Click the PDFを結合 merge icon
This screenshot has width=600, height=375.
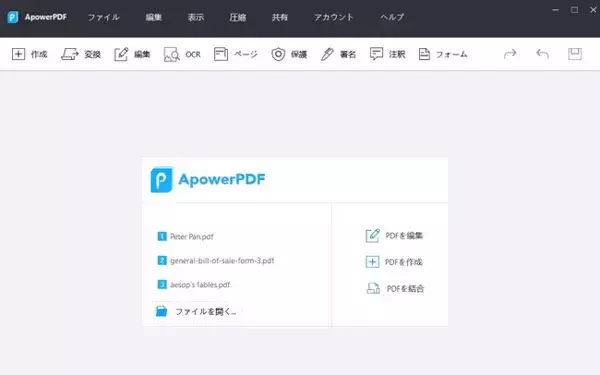click(373, 289)
